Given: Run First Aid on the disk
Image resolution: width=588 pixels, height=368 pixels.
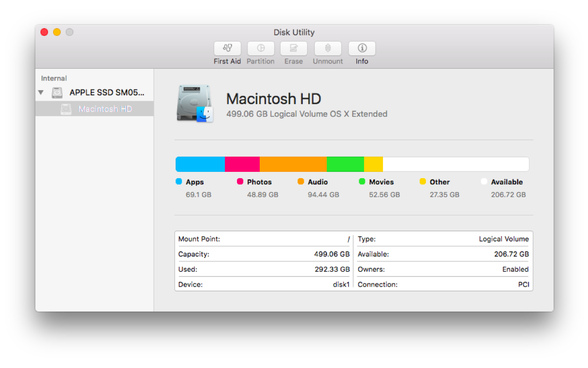Looking at the screenshot, I should pos(227,48).
